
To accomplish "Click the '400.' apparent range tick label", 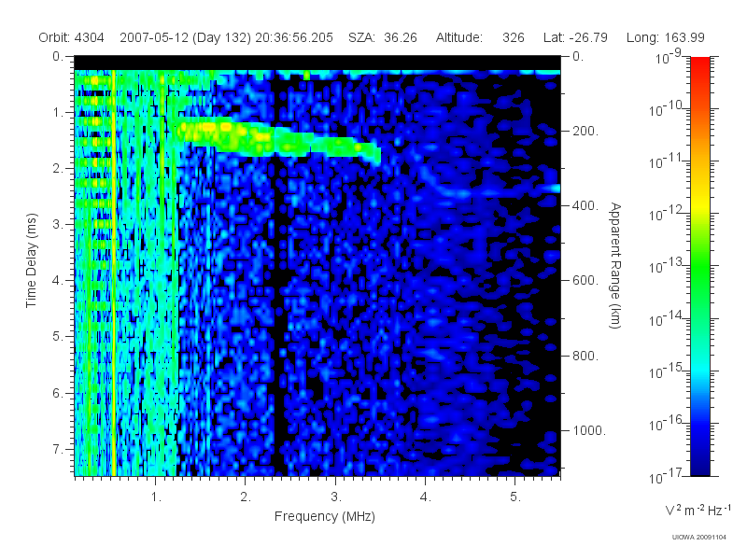I will tap(585, 205).
